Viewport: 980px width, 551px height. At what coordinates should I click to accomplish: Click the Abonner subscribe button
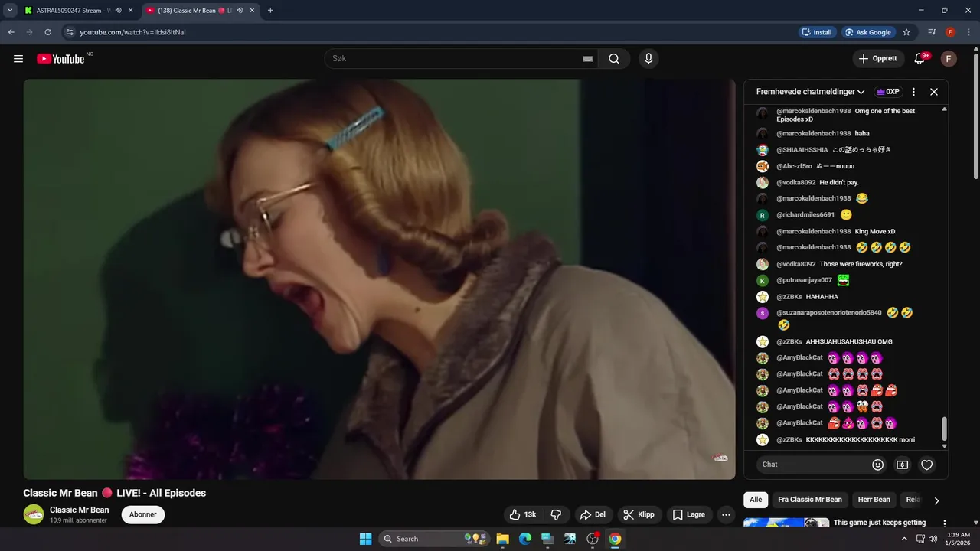(143, 514)
